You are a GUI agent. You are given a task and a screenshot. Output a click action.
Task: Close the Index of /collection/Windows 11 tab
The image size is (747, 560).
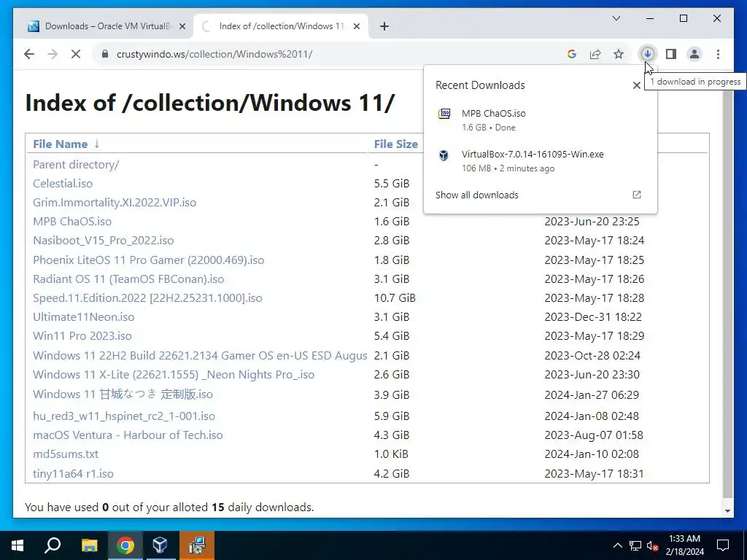click(356, 26)
